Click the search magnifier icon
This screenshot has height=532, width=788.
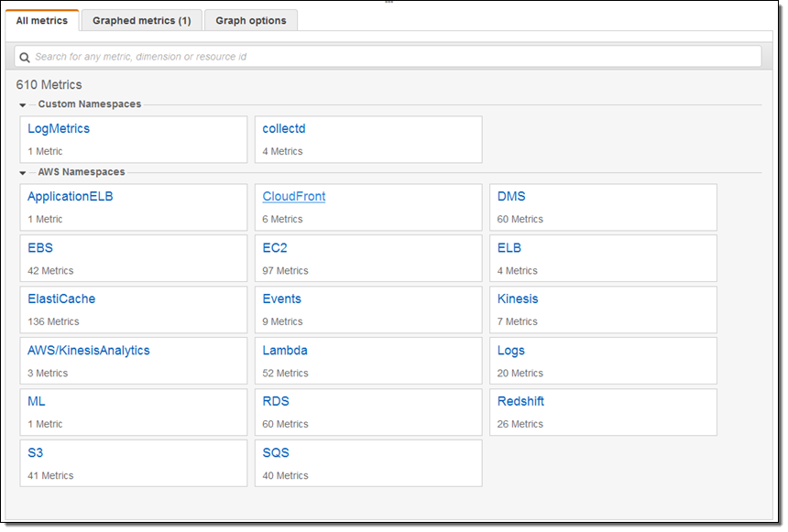(25, 57)
